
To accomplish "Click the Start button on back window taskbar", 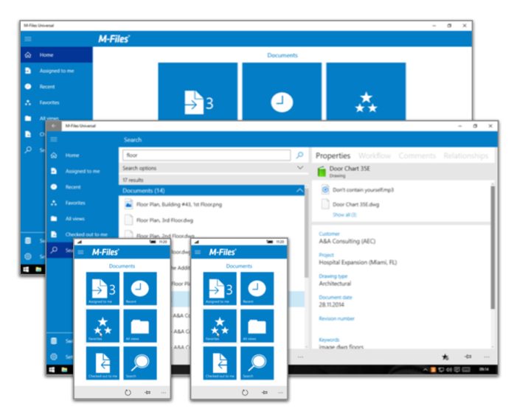I will click(26, 270).
